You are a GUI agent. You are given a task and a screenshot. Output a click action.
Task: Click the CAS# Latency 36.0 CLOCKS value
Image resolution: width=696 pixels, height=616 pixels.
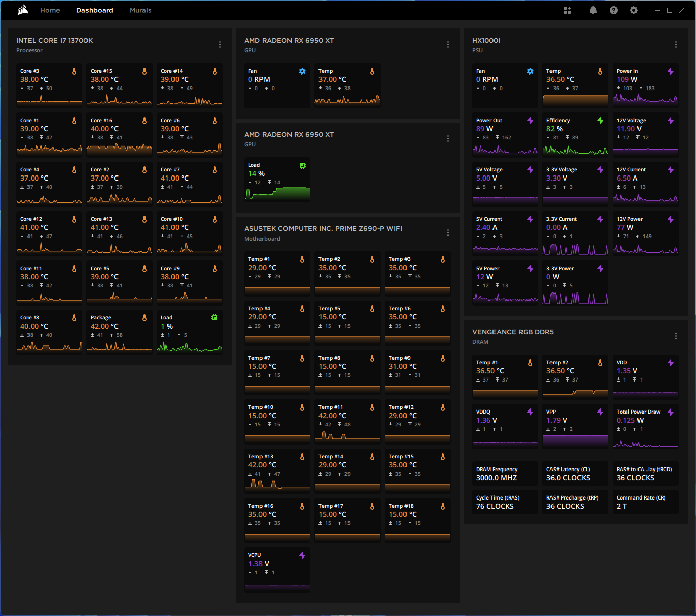[568, 478]
